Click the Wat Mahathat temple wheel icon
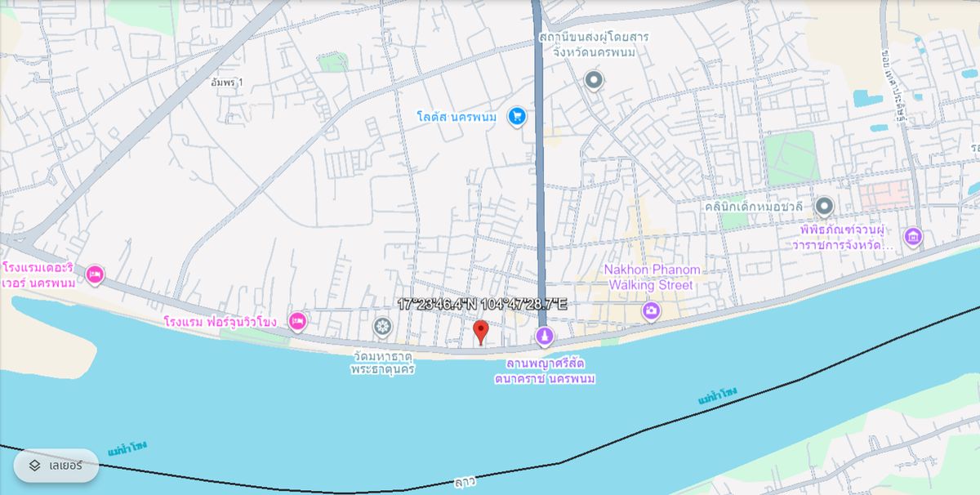The width and height of the screenshot is (980, 495). (x=382, y=328)
